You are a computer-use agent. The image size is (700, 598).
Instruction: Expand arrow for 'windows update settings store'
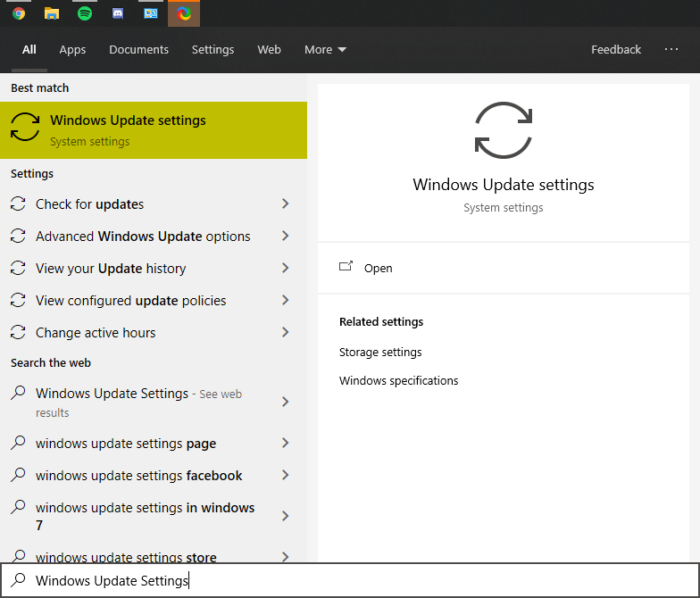tap(286, 557)
